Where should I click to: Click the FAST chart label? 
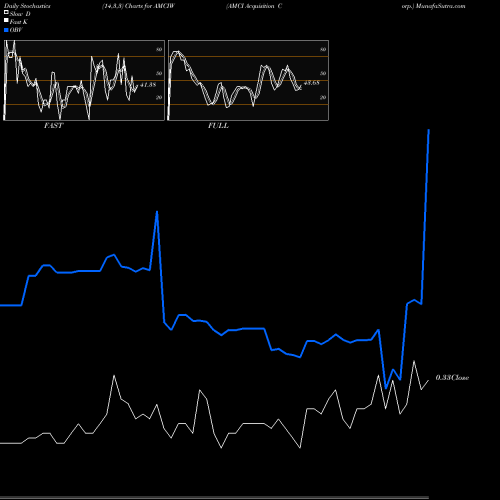click(53, 126)
